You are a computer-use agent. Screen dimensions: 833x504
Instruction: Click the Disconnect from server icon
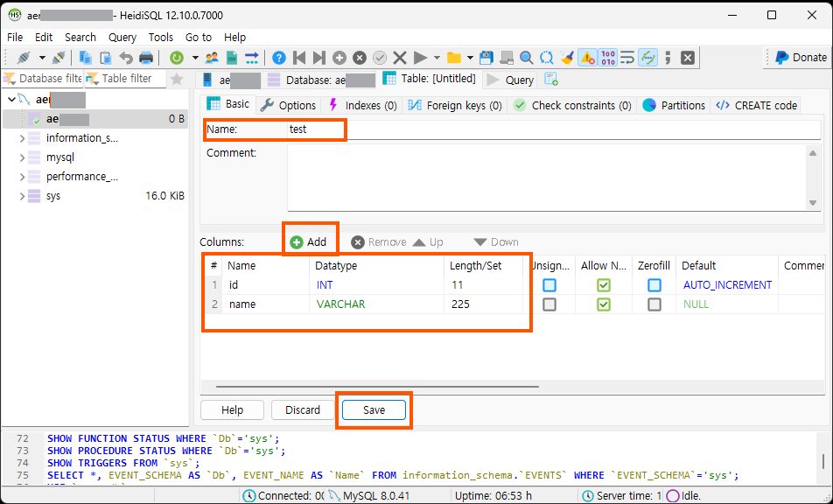59,58
